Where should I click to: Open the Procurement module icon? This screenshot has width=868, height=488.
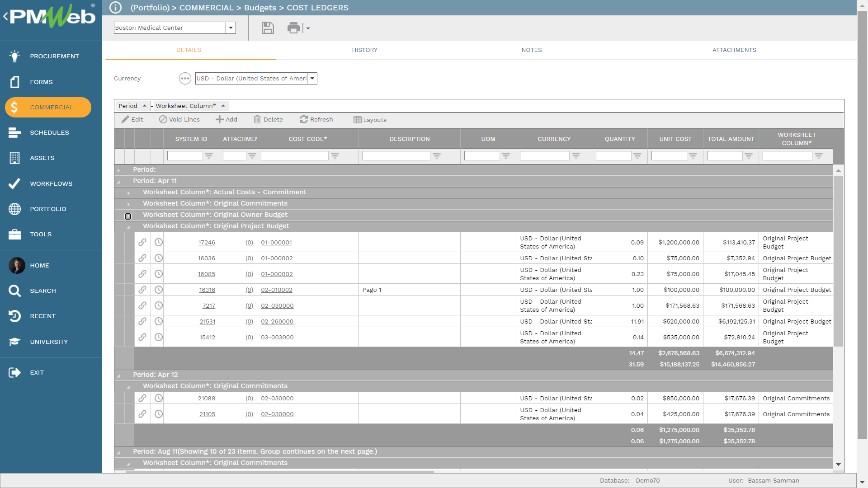14,56
